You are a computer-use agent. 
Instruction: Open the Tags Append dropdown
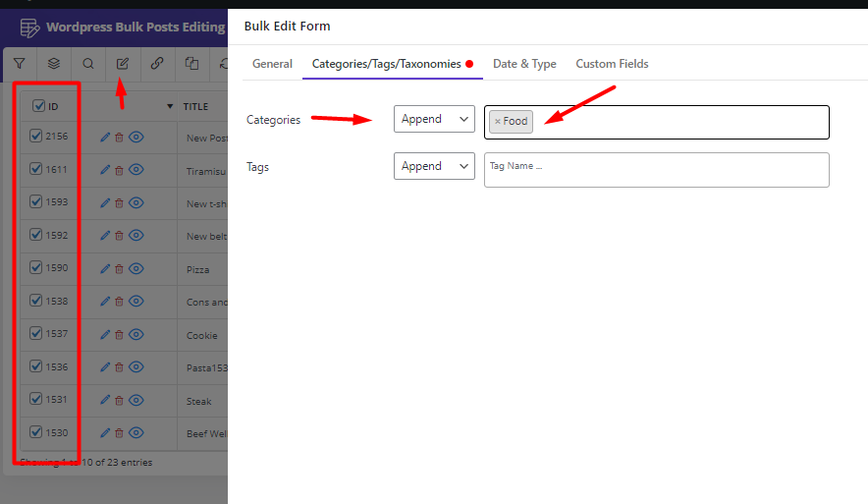tap(434, 166)
